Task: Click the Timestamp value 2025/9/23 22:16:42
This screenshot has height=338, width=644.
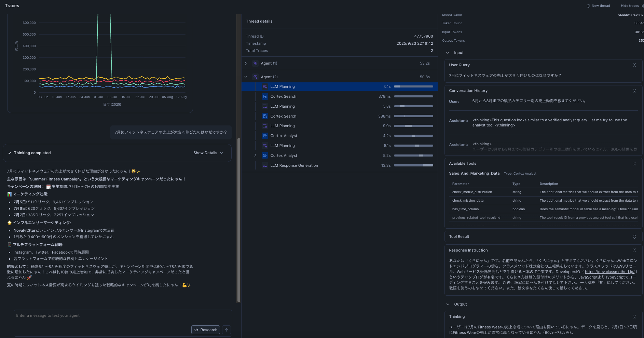Action: [415, 43]
